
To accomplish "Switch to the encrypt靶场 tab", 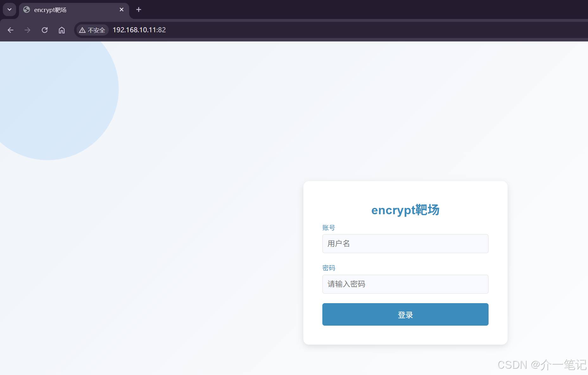I will coord(63,9).
